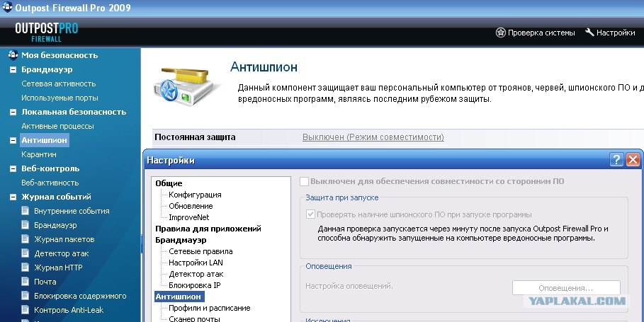Image resolution: width=644 pixels, height=322 pixels.
Task: Click the system check star icon
Action: coord(500,33)
